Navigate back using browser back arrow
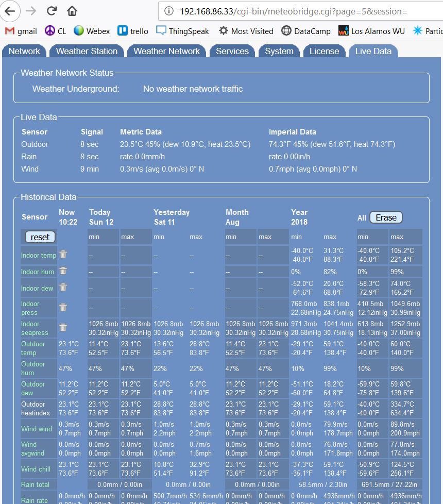Viewport: 443px width, 504px height. coord(11,11)
